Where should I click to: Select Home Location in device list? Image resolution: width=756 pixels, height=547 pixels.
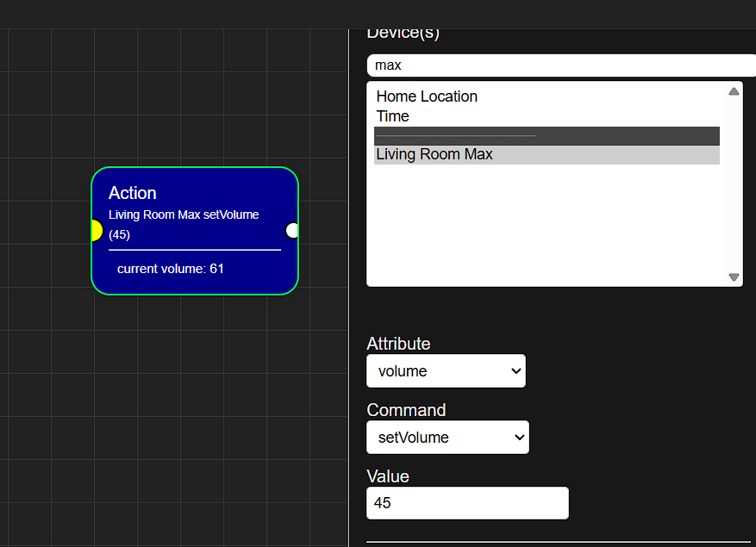pos(427,96)
